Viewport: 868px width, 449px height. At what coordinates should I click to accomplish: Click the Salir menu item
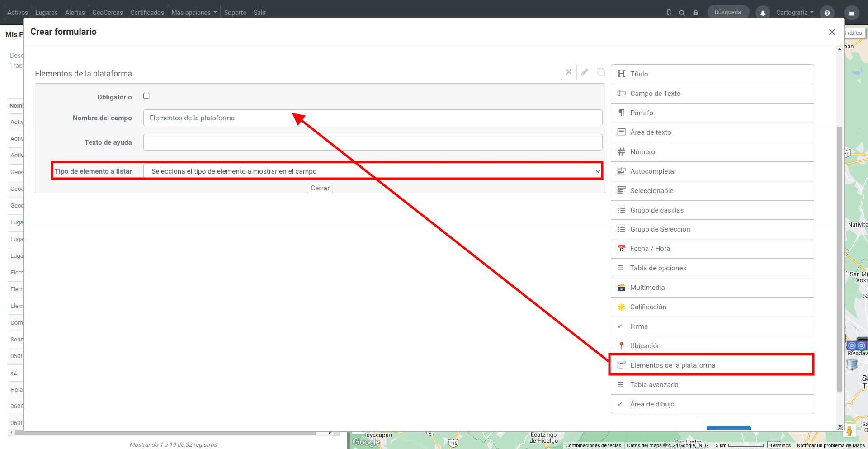(259, 13)
